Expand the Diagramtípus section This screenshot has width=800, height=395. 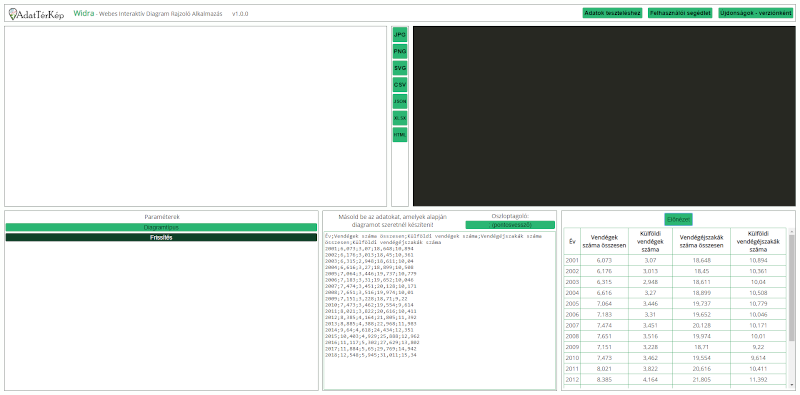(x=161, y=227)
